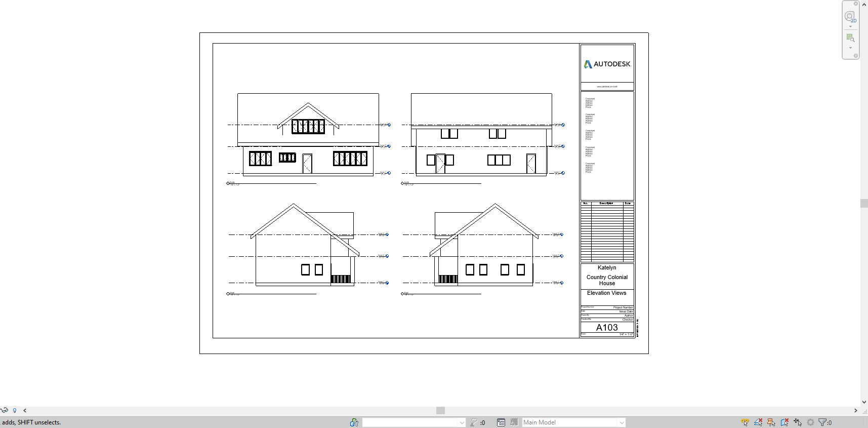Click the vertical scrollbar down arrow

click(864, 402)
